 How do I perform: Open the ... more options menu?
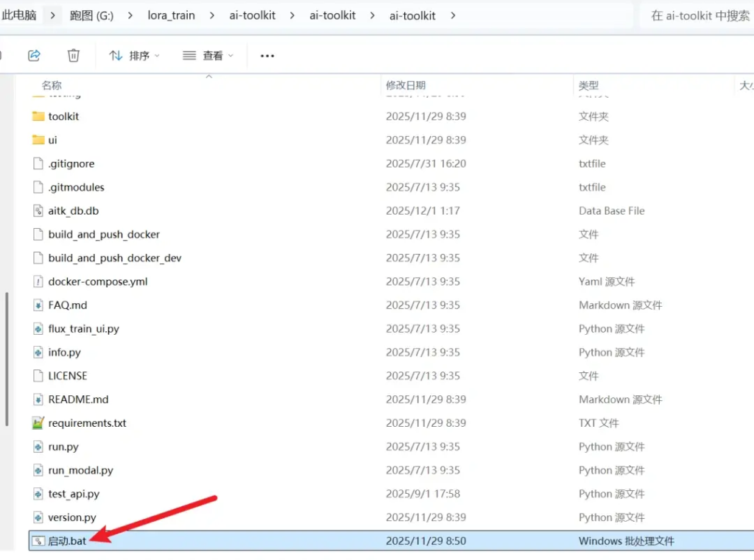[267, 55]
